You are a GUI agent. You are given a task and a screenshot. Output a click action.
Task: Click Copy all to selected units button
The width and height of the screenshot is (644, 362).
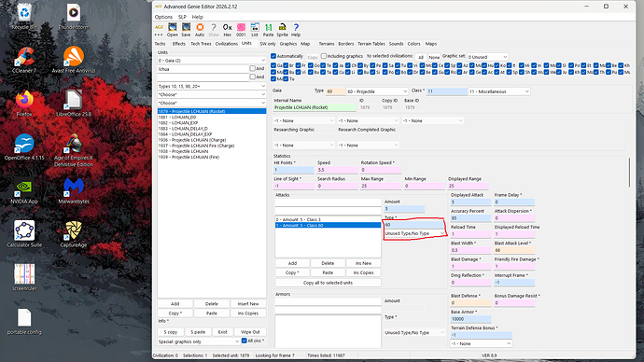click(x=328, y=283)
